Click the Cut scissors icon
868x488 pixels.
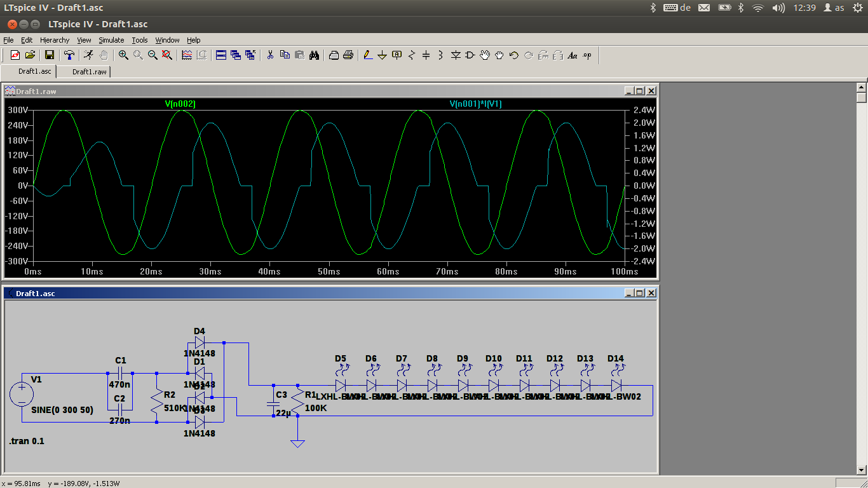point(270,55)
